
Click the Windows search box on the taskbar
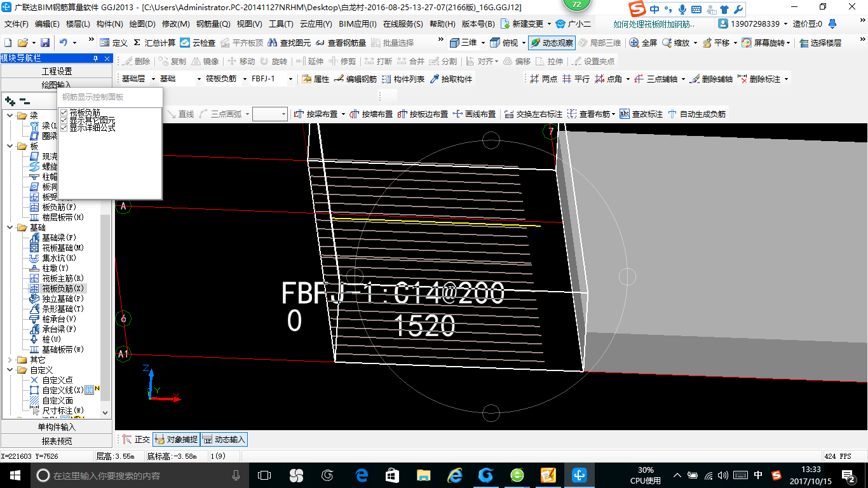(138, 475)
